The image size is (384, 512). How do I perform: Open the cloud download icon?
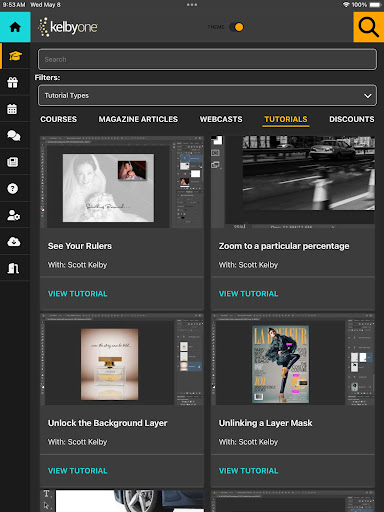click(14, 242)
